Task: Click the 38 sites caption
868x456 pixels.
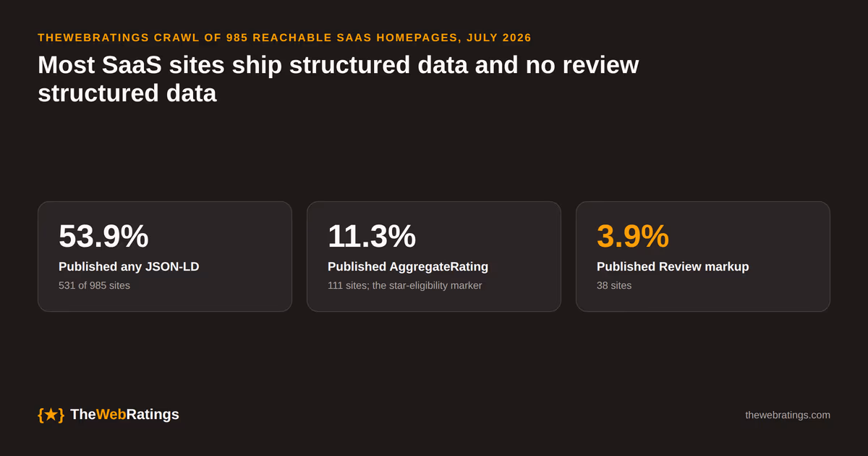Action: coord(614,285)
